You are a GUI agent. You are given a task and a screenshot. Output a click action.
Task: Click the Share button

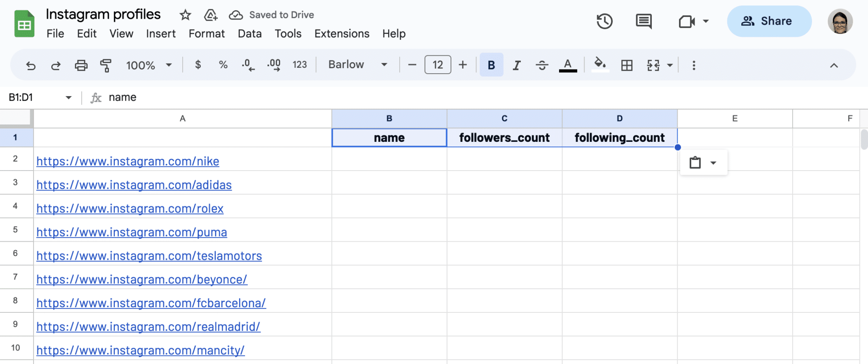click(769, 21)
